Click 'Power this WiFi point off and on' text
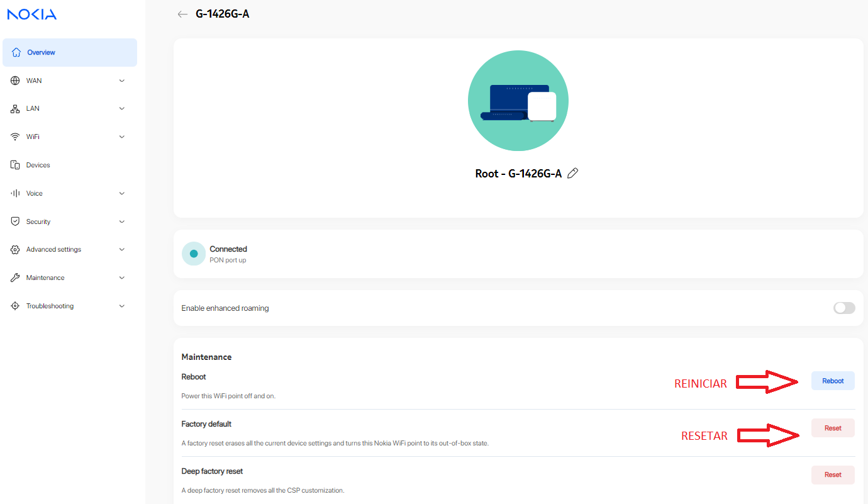 click(228, 396)
